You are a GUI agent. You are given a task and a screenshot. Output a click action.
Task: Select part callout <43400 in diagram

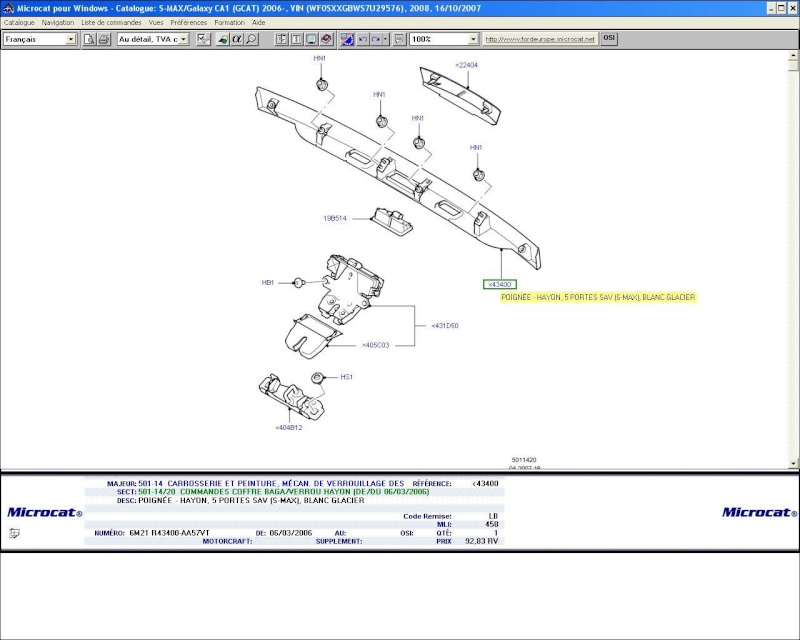[x=500, y=284]
